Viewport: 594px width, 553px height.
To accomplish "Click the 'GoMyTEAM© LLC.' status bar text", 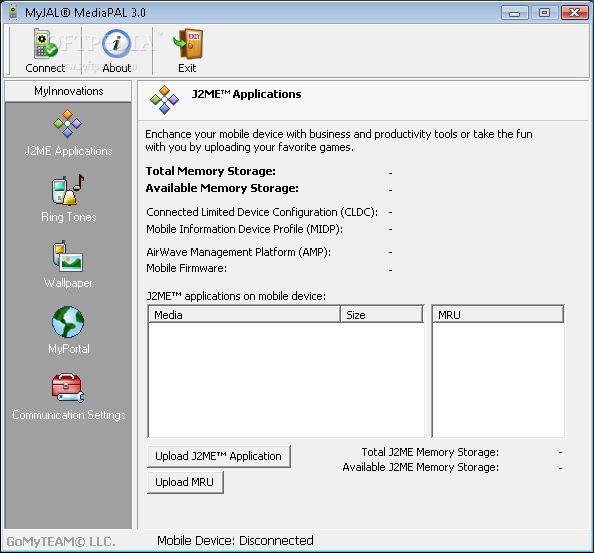I will tap(61, 542).
